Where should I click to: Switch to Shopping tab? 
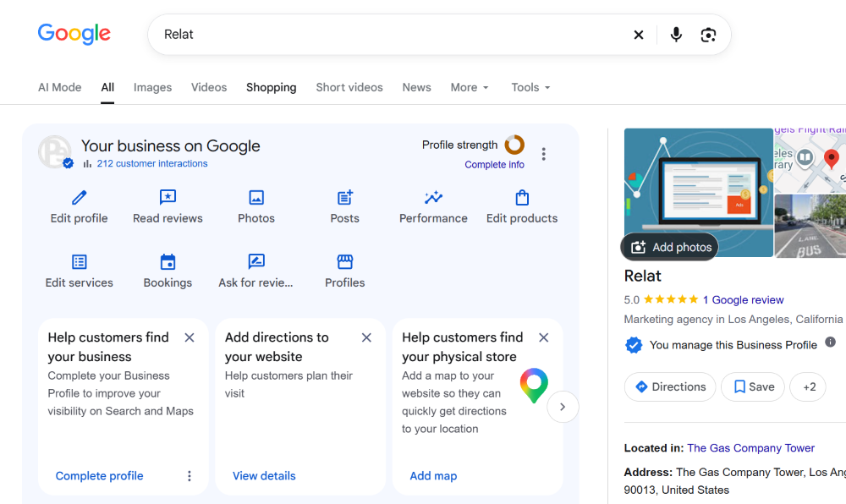coord(272,87)
